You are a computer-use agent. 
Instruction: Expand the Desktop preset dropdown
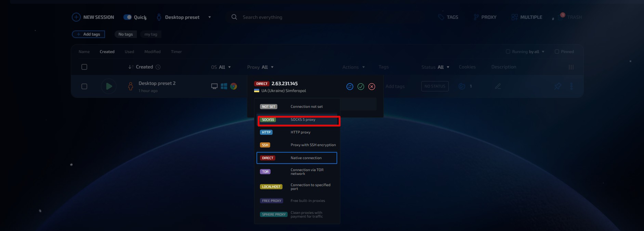209,17
